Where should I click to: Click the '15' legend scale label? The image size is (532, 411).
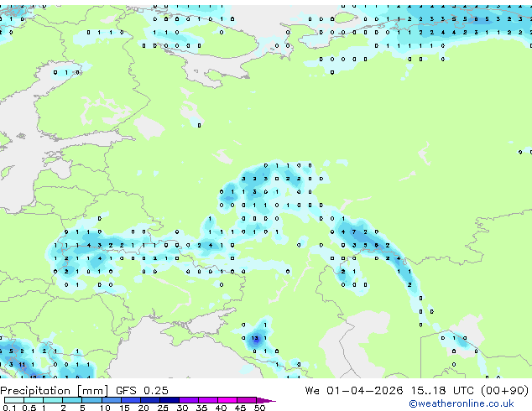point(124,408)
